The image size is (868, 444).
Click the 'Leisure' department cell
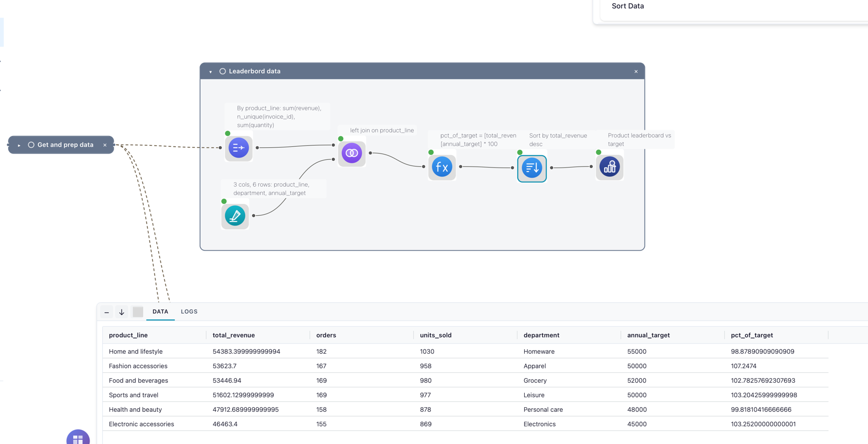(x=534, y=395)
